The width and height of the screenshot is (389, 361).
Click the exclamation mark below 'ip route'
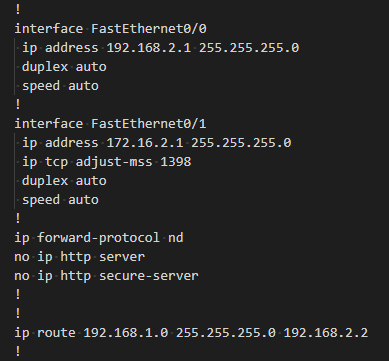coord(18,352)
